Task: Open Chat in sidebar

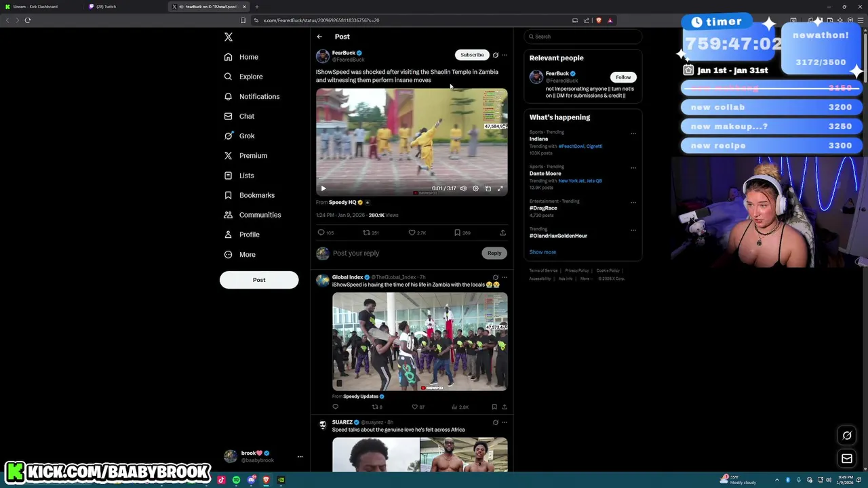Action: tap(239, 116)
